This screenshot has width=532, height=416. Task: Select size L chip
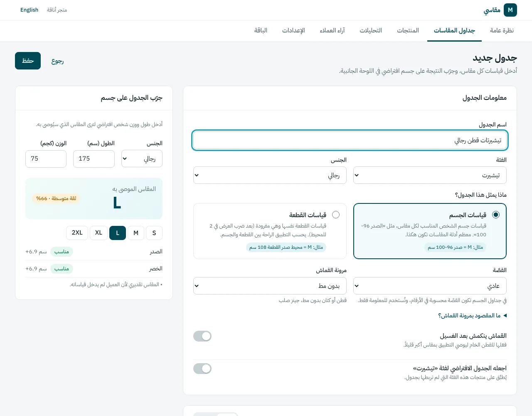[118, 233]
